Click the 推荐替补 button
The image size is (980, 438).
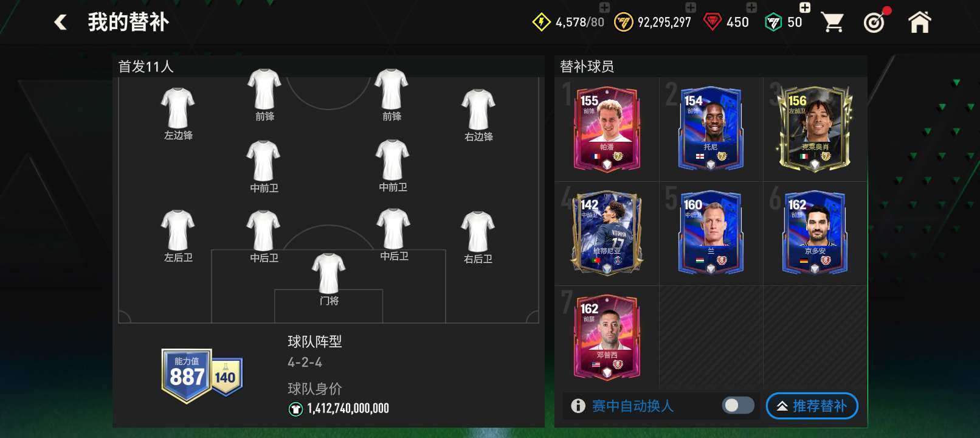[812, 406]
